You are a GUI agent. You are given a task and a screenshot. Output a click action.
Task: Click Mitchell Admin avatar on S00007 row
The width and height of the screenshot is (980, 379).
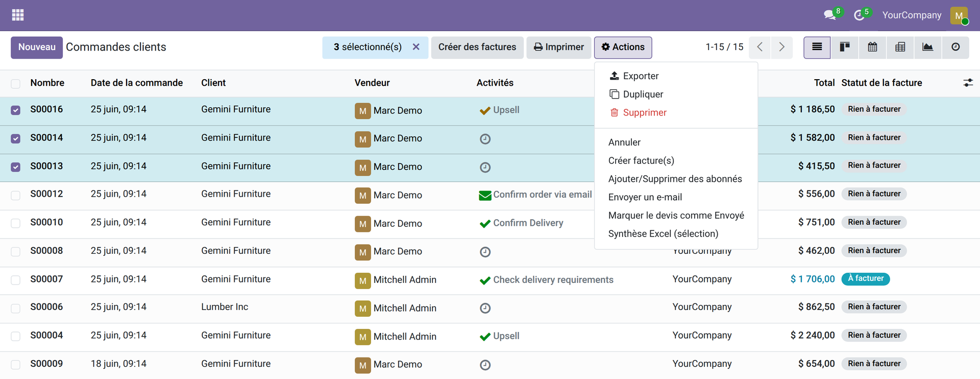pos(363,280)
